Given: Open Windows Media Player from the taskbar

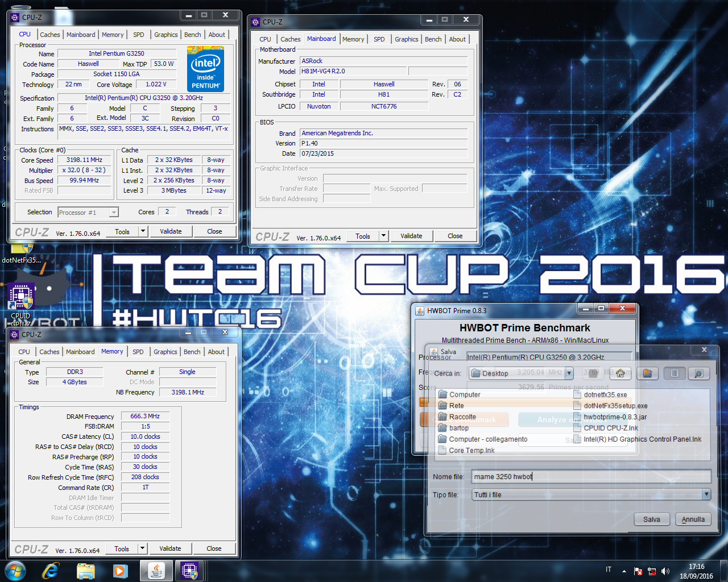Looking at the screenshot, I should click(121, 570).
